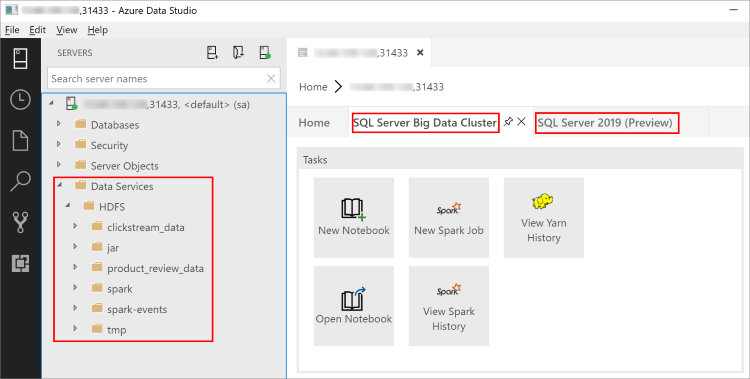Viewport: 750px width, 379px height.
Task: Open the File menu
Action: coord(12,30)
